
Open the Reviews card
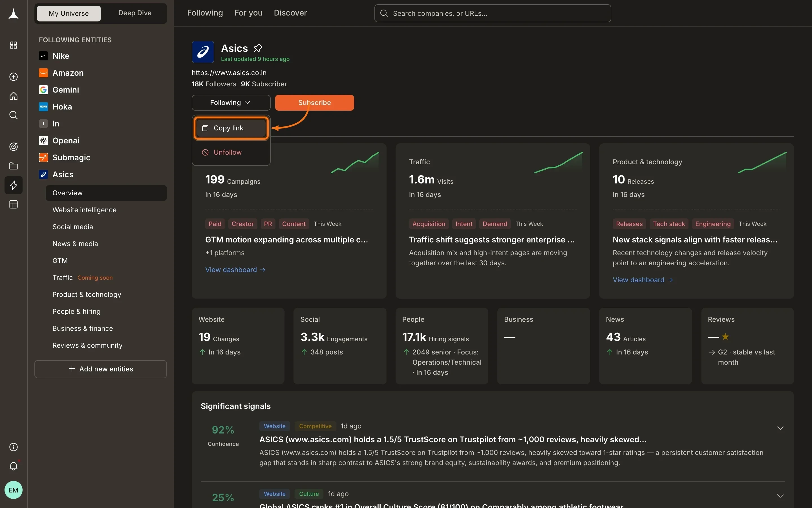coord(748,346)
